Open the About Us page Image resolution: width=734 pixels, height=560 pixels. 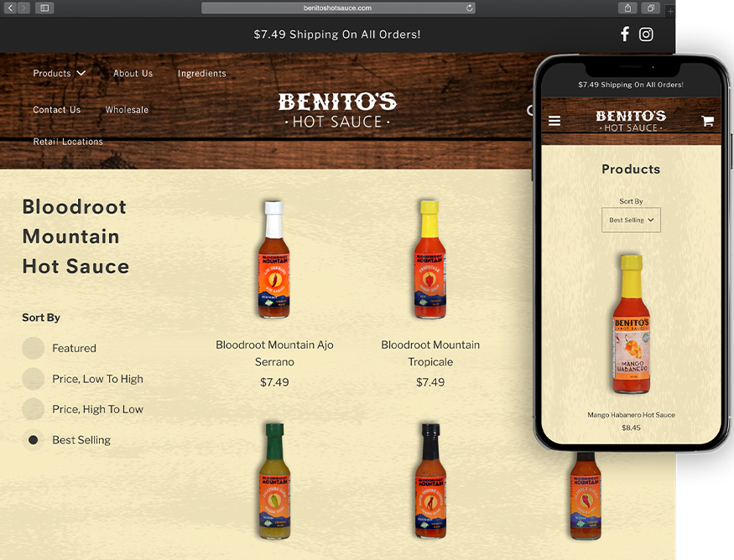pos(133,74)
